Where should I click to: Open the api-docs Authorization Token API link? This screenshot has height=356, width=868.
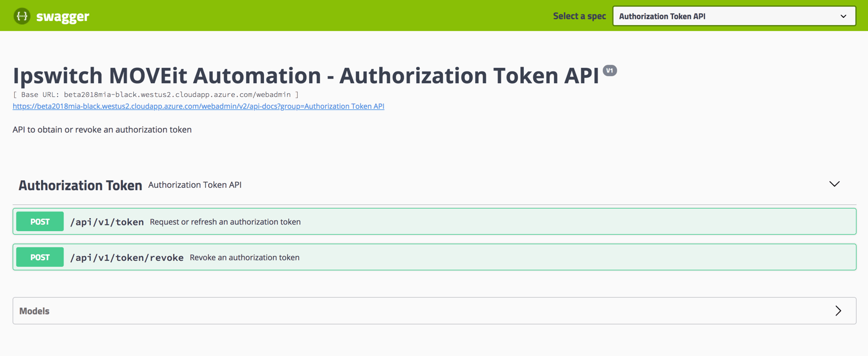199,106
